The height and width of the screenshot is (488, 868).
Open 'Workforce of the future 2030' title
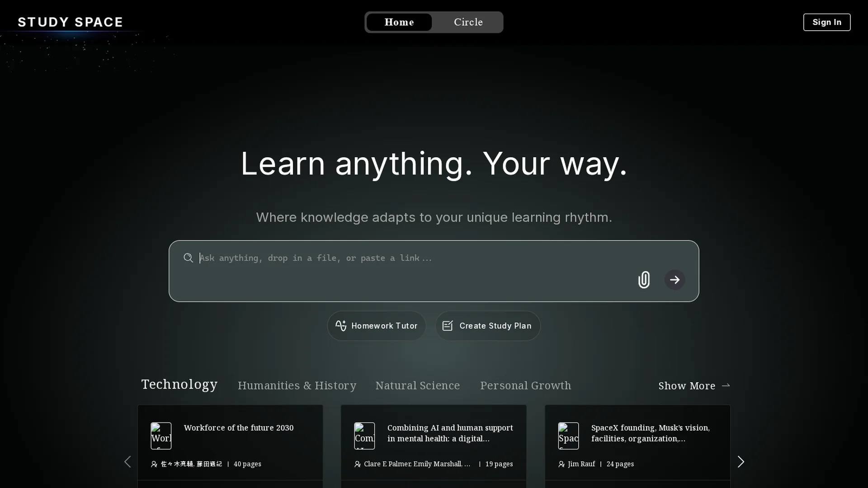[239, 427]
